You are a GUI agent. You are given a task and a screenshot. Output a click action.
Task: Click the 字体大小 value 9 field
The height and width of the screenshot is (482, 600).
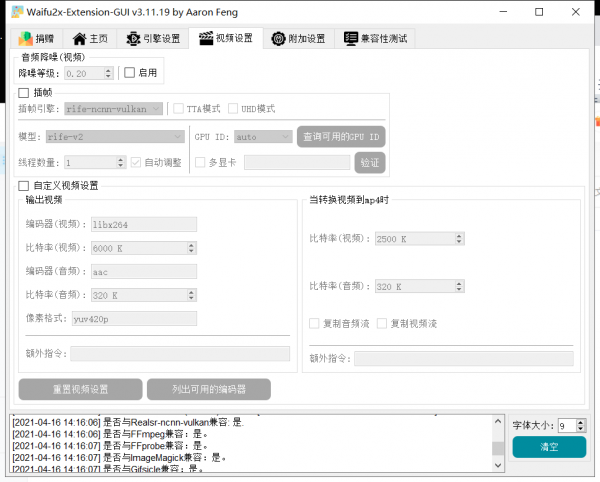(x=567, y=425)
